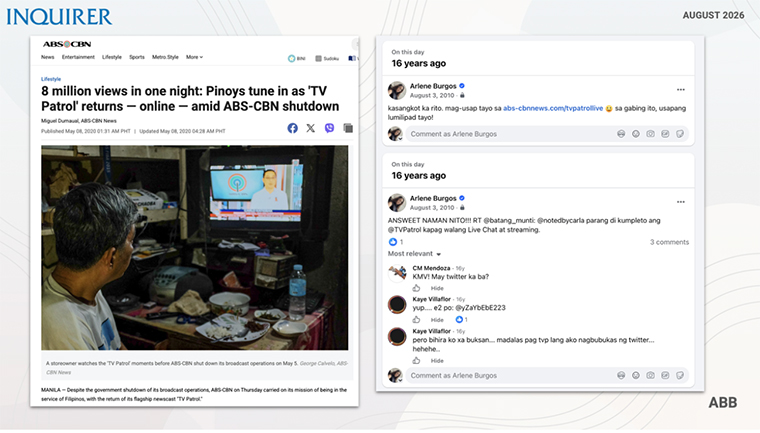Viewport: 760px width, 433px height.
Task: Open options menu on 'ANSWEET NAMAN NITO' post
Action: pos(681,202)
